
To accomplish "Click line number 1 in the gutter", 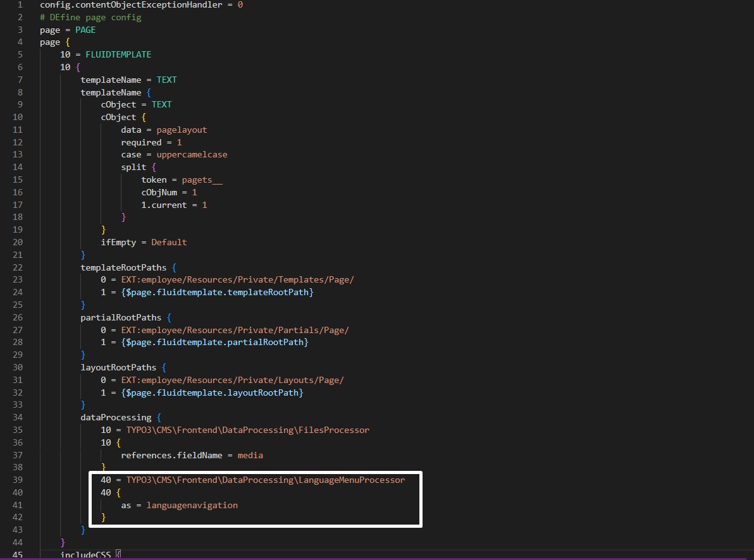I will click(20, 4).
